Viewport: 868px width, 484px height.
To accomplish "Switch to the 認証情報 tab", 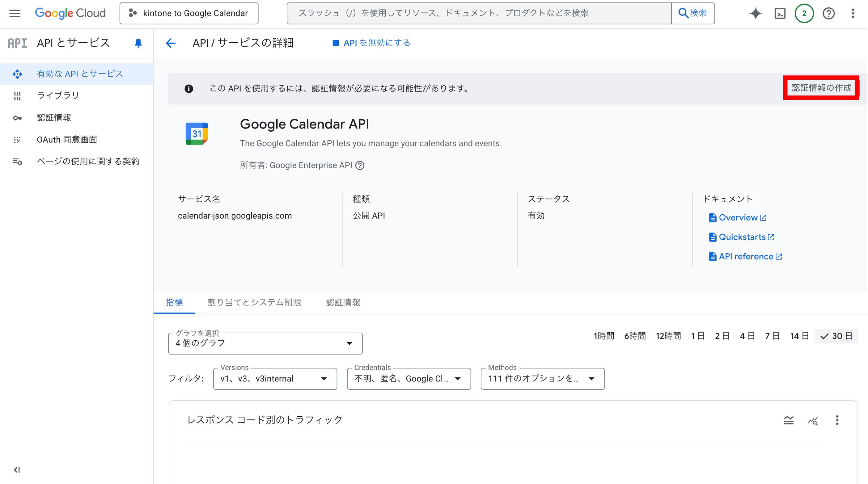I will (343, 302).
